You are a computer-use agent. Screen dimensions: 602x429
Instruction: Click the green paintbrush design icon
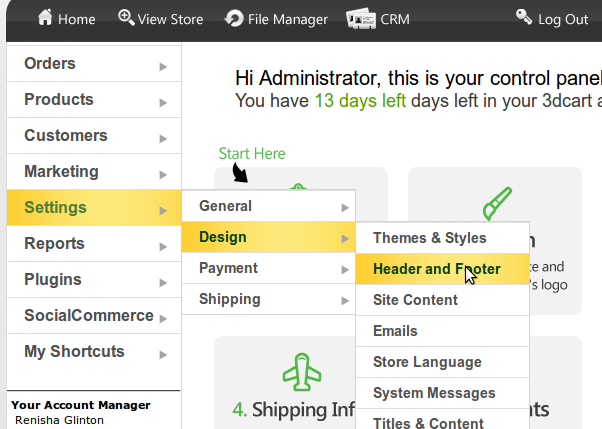pyautogui.click(x=497, y=203)
